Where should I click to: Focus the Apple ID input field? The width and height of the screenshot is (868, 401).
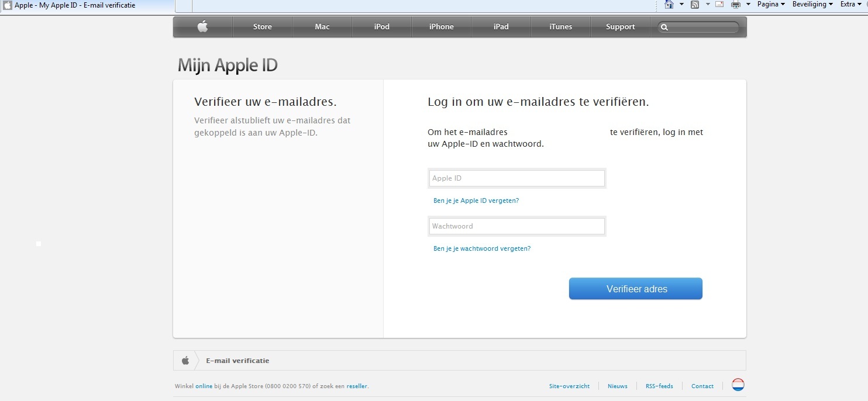[517, 178]
